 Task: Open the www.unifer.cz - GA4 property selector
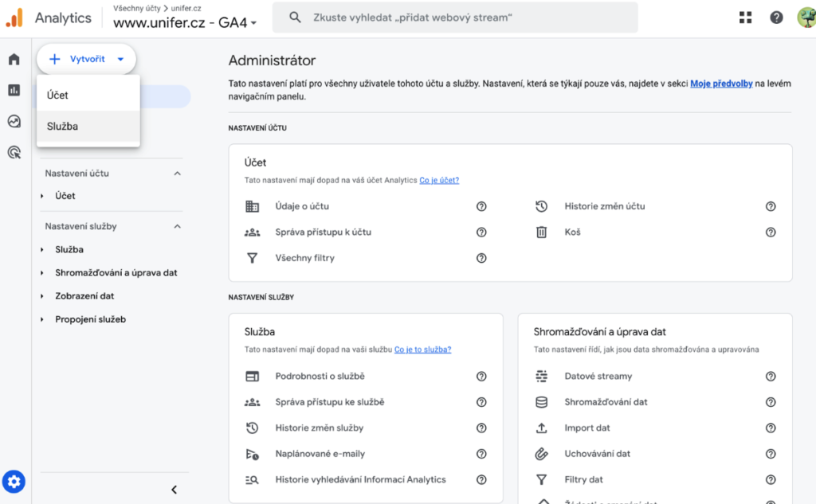click(x=185, y=23)
